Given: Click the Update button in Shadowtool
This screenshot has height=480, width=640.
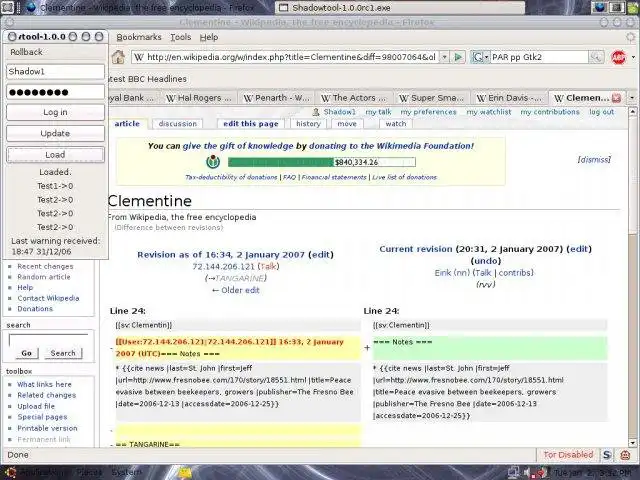Looking at the screenshot, I should (x=56, y=133).
